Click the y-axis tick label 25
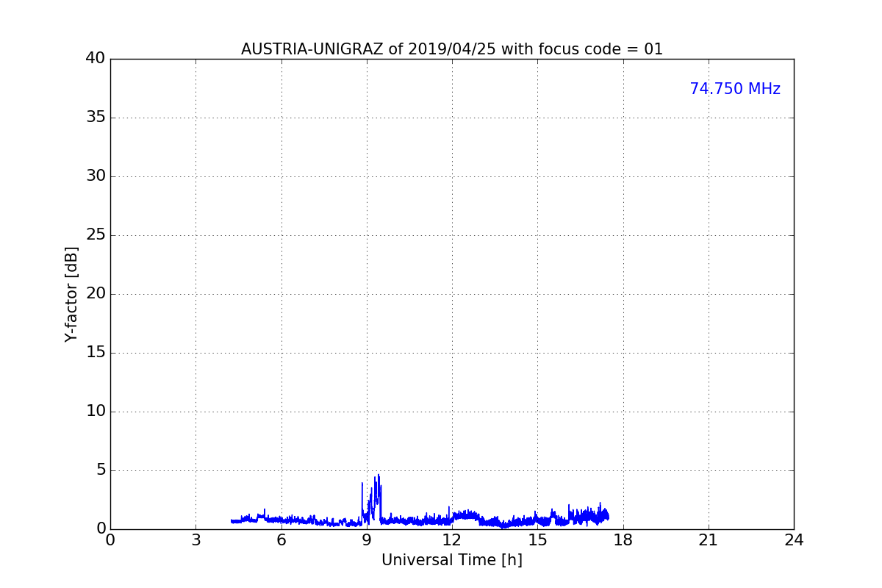882x588 pixels. (x=96, y=235)
